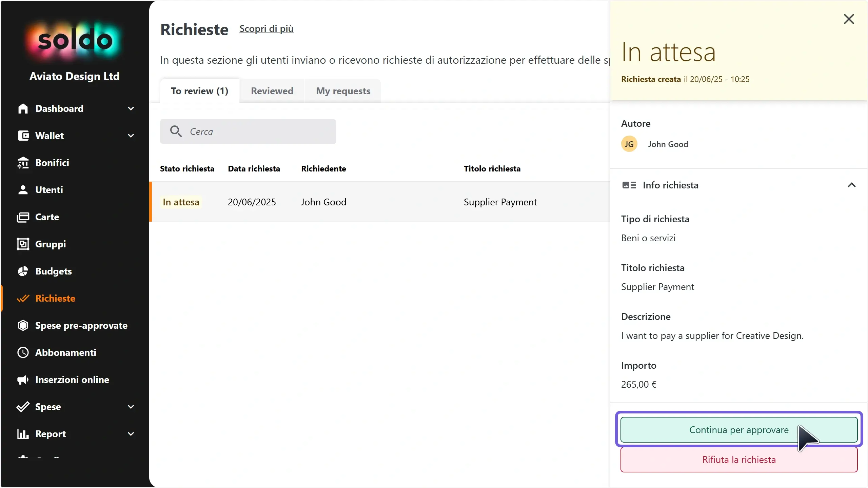
Task: Click Supplier Payment in the table row
Action: tap(500, 202)
